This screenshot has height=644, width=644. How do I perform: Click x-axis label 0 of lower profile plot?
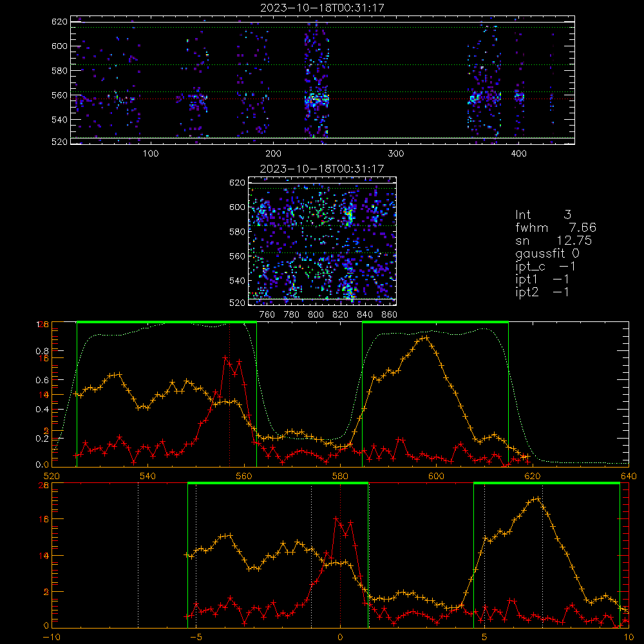coord(340,638)
